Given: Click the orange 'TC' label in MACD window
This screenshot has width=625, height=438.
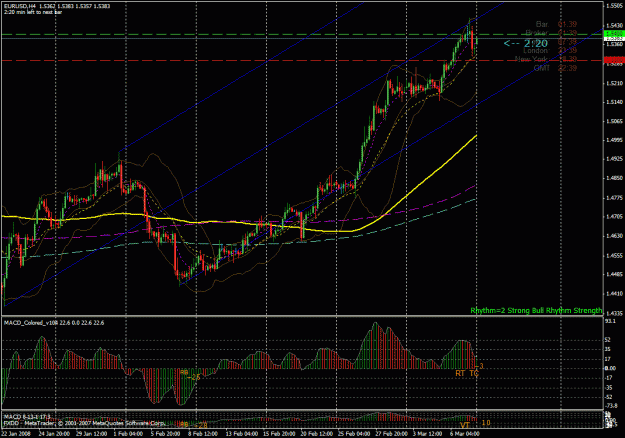Looking at the screenshot, I should pyautogui.click(x=474, y=373).
